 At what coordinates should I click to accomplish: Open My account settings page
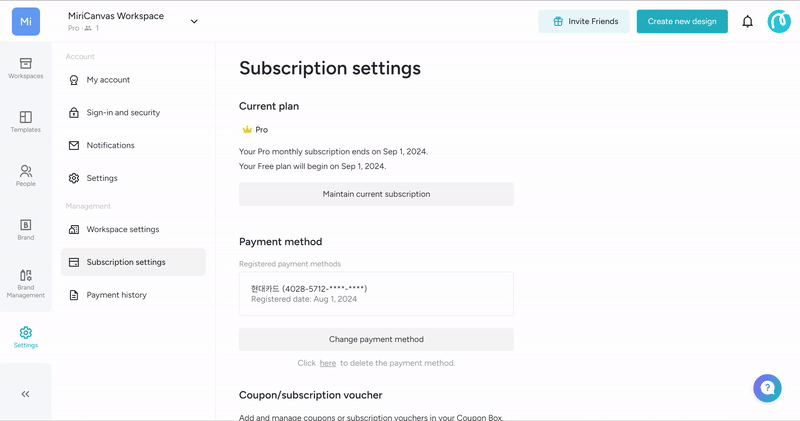[108, 80]
